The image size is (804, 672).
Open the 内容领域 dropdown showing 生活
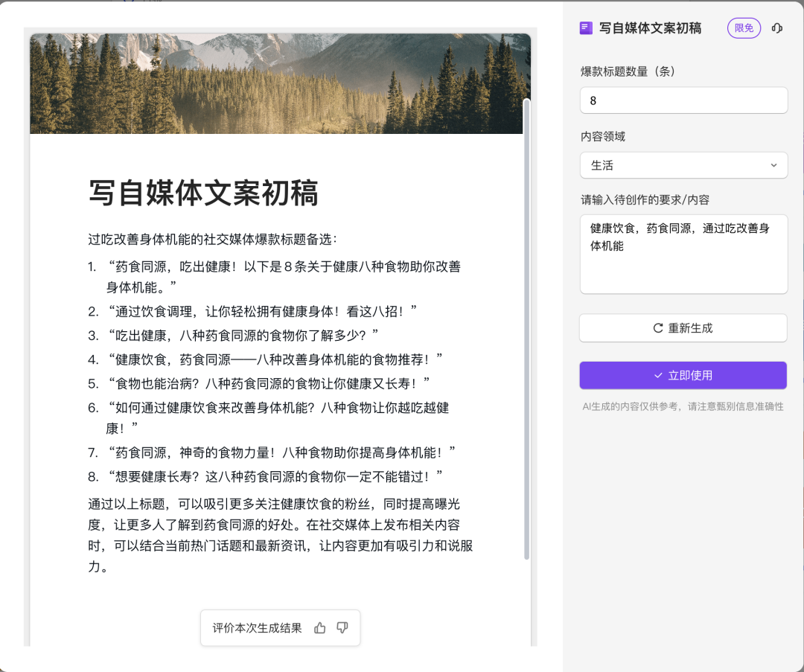pyautogui.click(x=683, y=165)
